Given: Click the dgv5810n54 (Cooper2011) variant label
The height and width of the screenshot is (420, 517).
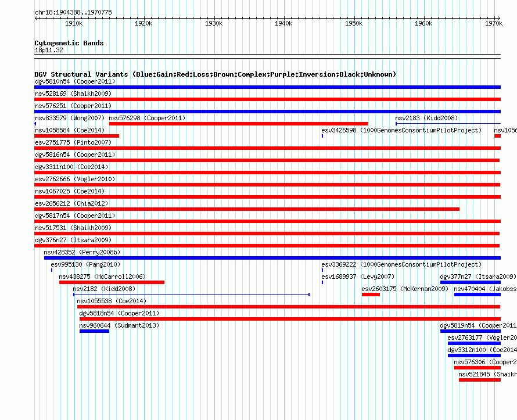Looking at the screenshot, I should pyautogui.click(x=75, y=81).
